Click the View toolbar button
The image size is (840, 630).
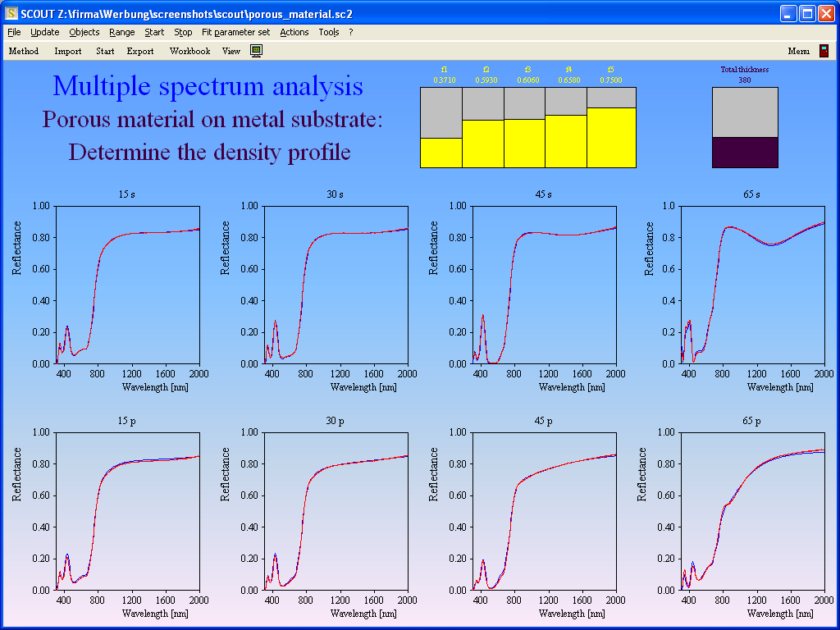(231, 51)
